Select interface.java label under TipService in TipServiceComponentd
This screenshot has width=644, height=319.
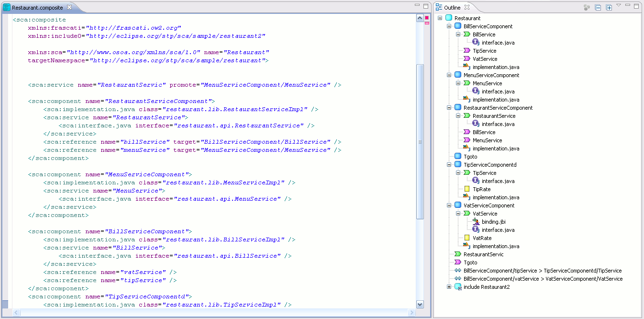498,181
